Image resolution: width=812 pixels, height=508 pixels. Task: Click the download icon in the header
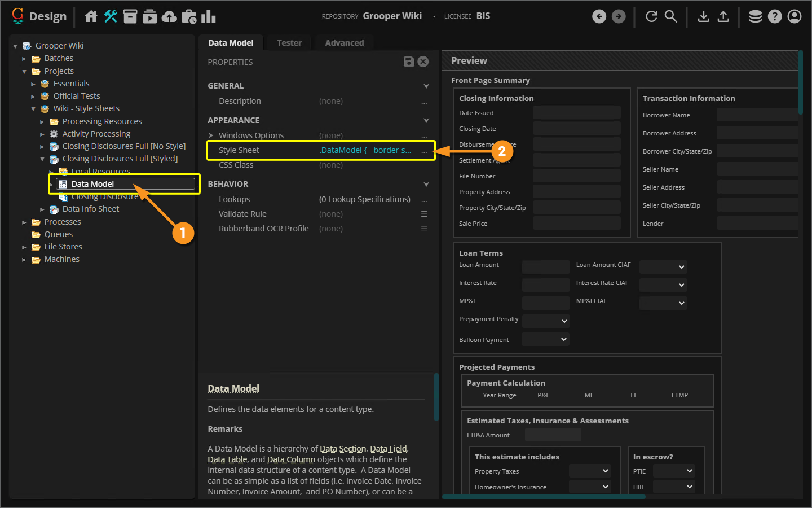[703, 16]
